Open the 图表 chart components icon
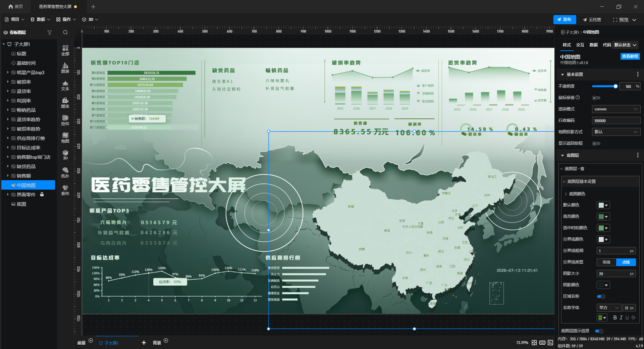Viewport: 644px width, 349px height. (65, 67)
